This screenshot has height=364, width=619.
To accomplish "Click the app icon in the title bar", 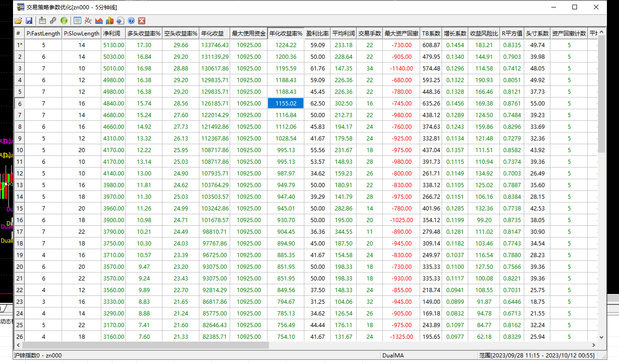I will pyautogui.click(x=21, y=7).
